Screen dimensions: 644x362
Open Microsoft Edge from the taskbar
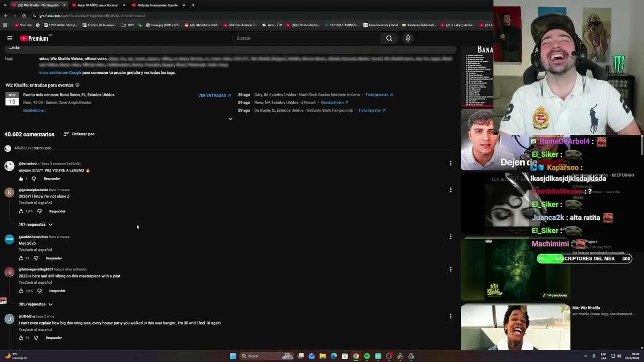[334, 356]
